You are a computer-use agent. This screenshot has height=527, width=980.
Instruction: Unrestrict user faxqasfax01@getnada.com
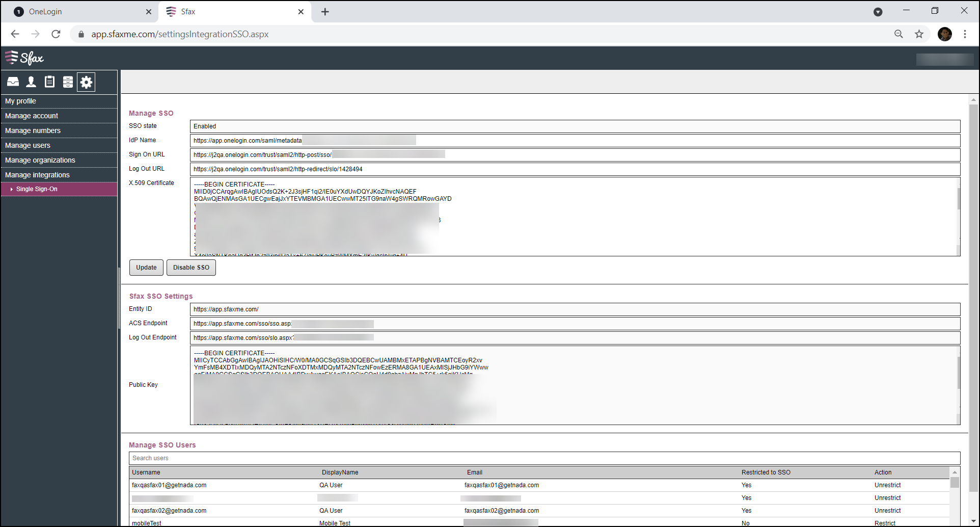[x=887, y=485]
